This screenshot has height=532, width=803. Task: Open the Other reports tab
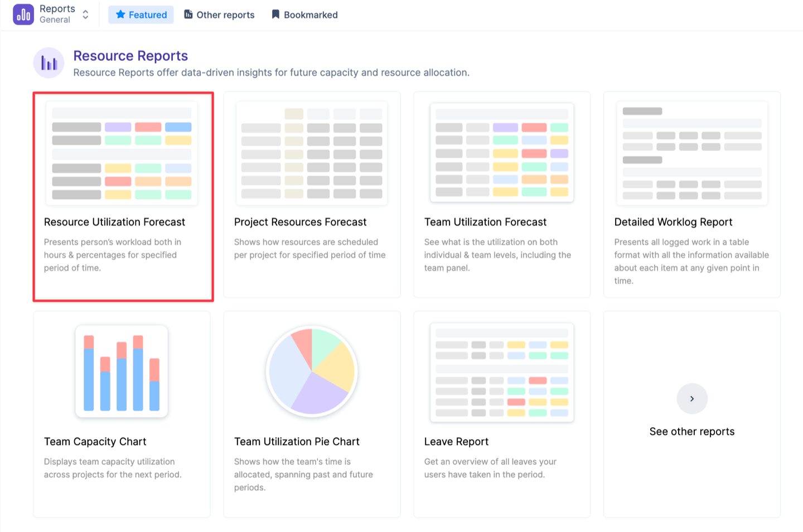pyautogui.click(x=220, y=14)
